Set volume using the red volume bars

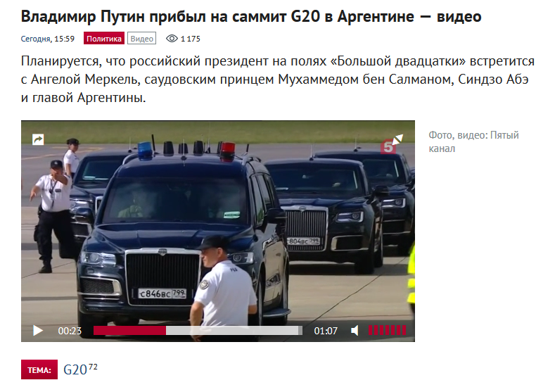pos(387,330)
